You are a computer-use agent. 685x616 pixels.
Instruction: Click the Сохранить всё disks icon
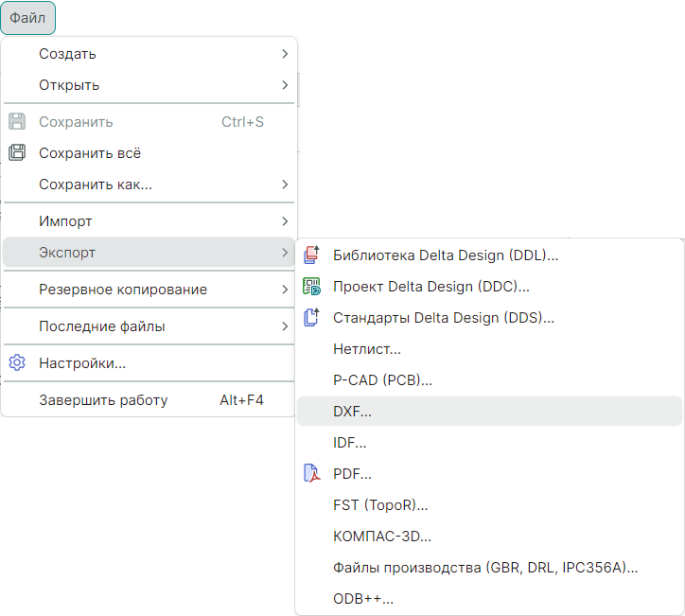tap(17, 152)
